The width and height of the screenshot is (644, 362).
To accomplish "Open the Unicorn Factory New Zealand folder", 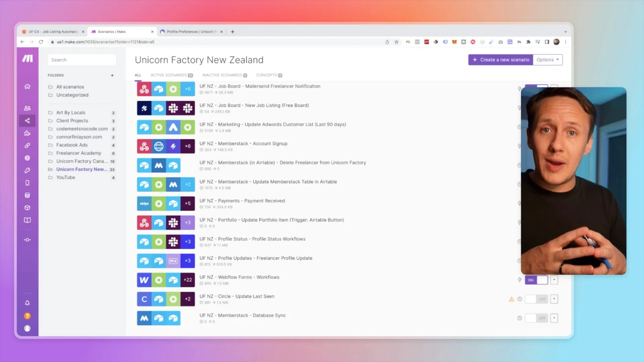I will pos(82,169).
